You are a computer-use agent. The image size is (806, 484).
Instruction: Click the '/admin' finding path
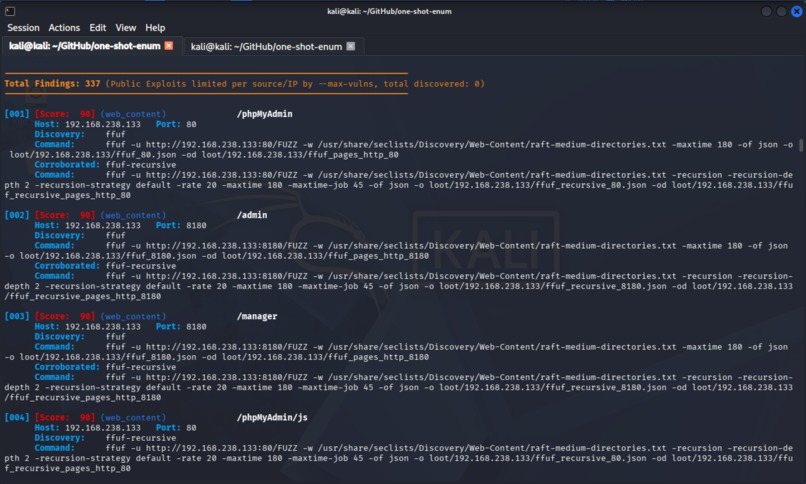pos(252,215)
